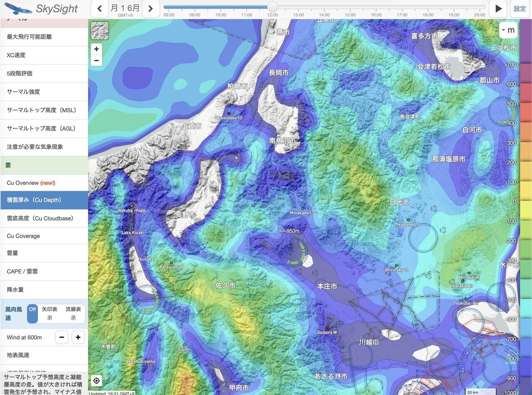
Task: Click the Mt Itajiki site marker
Action: [469, 273]
